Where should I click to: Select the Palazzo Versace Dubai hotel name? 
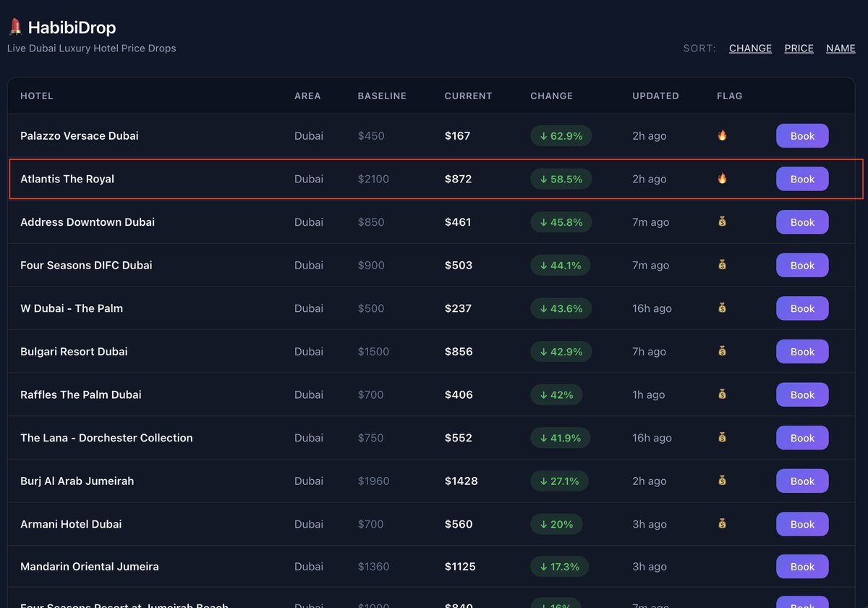pos(80,136)
